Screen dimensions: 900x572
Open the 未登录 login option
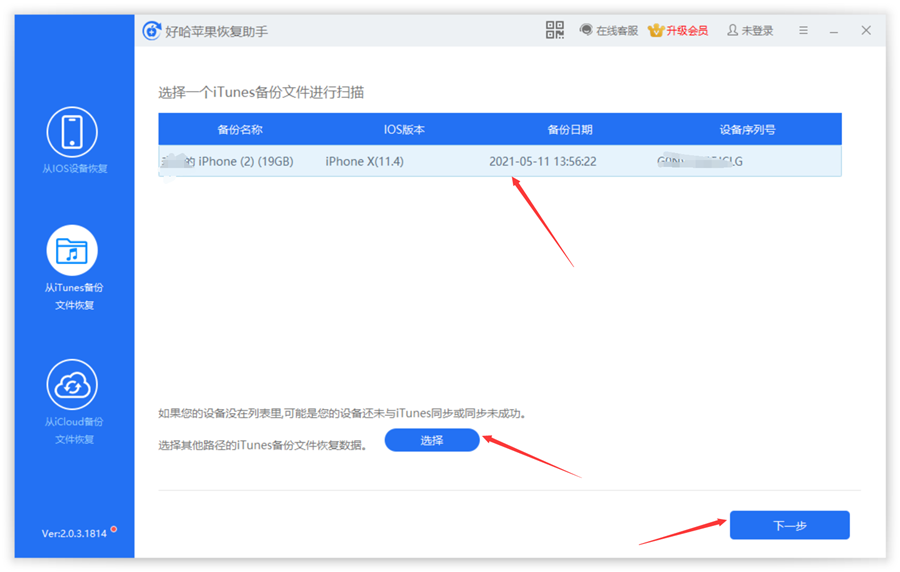pyautogui.click(x=750, y=30)
